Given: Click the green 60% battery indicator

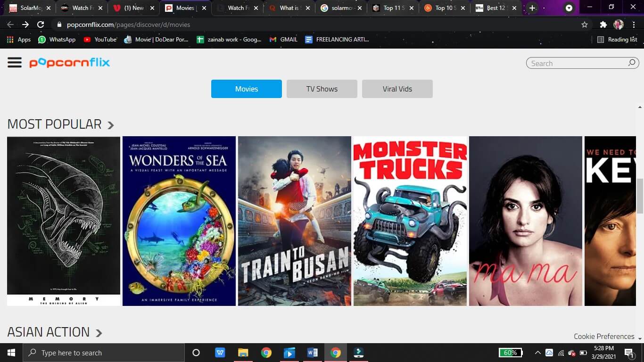Looking at the screenshot, I should pos(511,353).
